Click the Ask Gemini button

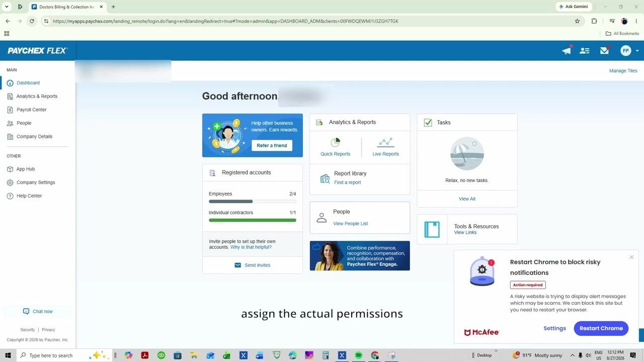point(574,7)
